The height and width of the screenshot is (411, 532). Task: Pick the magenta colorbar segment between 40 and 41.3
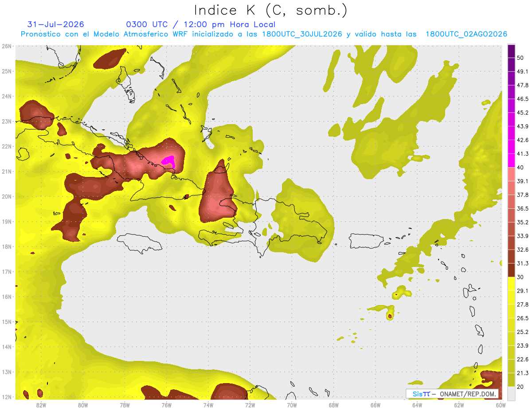pos(511,160)
